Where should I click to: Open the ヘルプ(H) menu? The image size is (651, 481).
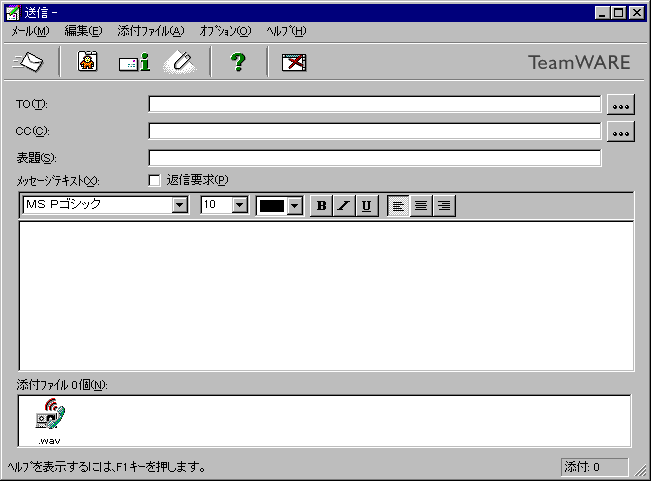coord(286,31)
